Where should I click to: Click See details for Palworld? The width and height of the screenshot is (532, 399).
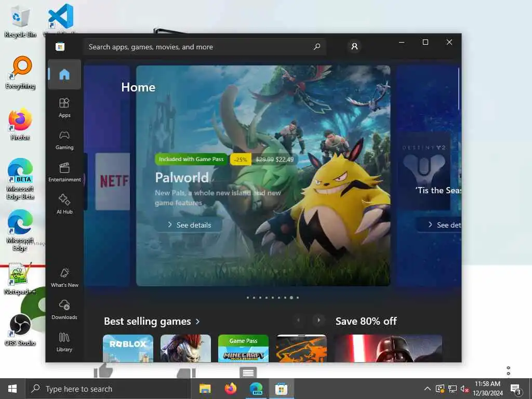[x=189, y=225]
